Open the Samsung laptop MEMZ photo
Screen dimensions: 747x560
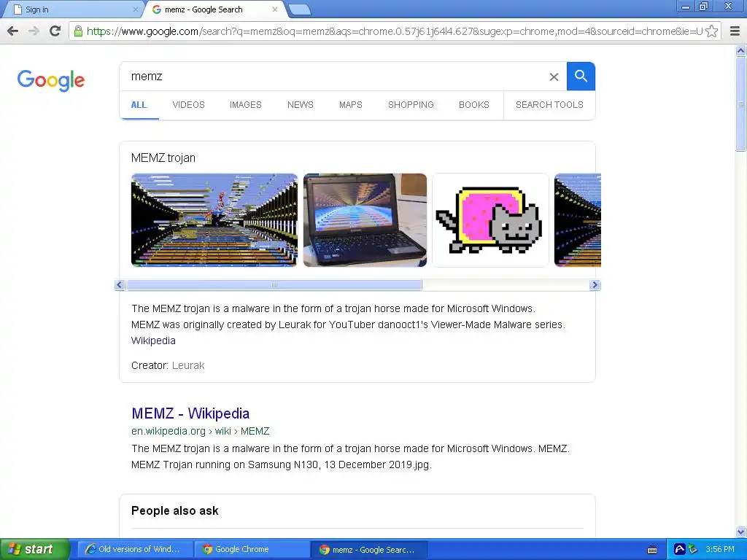365,220
